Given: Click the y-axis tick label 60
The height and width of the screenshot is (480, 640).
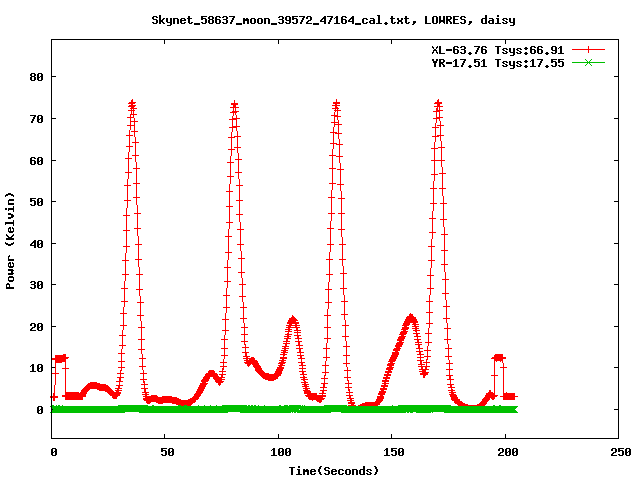Looking at the screenshot, I should (x=36, y=161).
